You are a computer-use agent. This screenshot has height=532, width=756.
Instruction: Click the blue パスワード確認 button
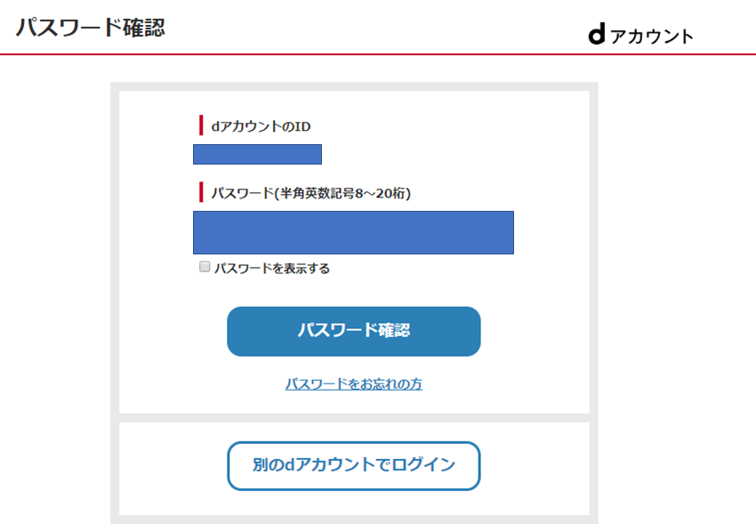pyautogui.click(x=354, y=331)
